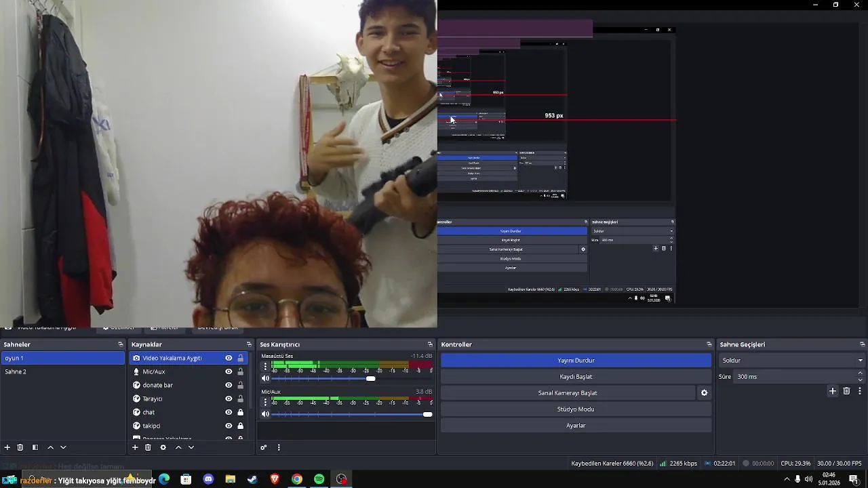Open Mic/Aux channel options dots
This screenshot has width=868, height=488.
click(x=265, y=402)
